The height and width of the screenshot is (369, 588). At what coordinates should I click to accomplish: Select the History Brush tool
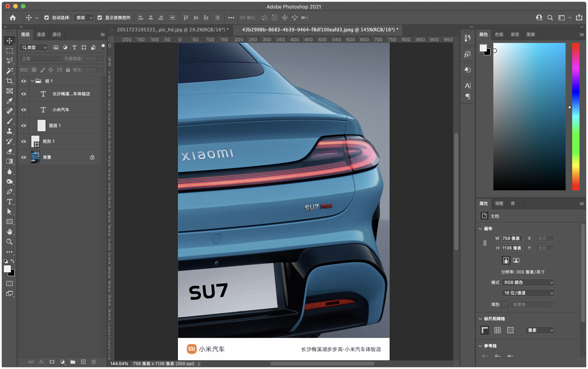tap(9, 141)
